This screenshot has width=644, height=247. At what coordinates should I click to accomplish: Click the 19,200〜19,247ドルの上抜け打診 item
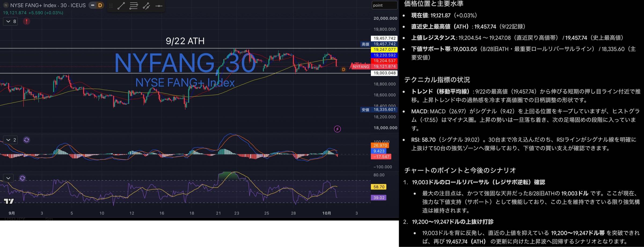click(x=453, y=222)
